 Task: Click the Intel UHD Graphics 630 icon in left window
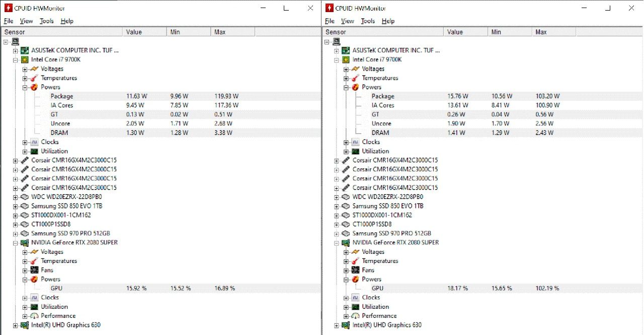[x=24, y=325]
